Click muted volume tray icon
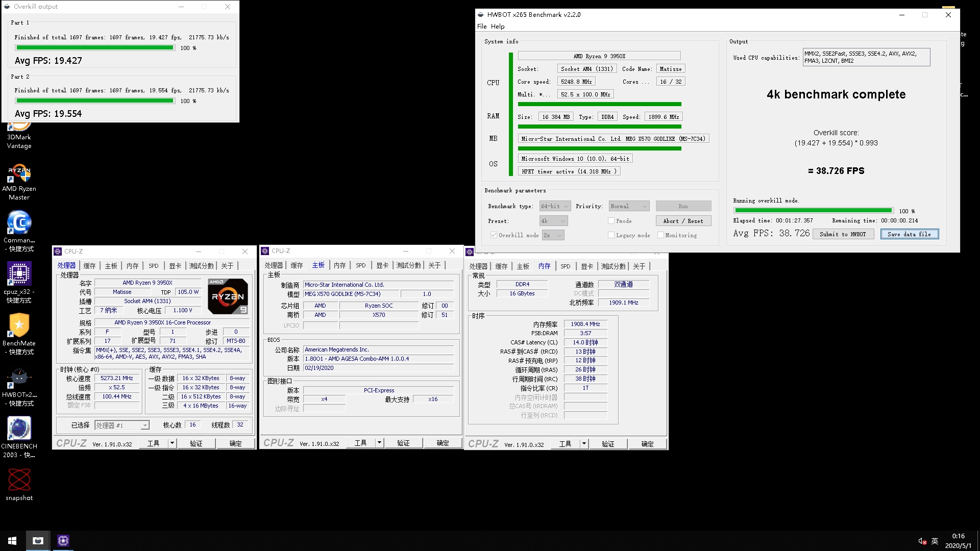The height and width of the screenshot is (551, 980). click(922, 541)
